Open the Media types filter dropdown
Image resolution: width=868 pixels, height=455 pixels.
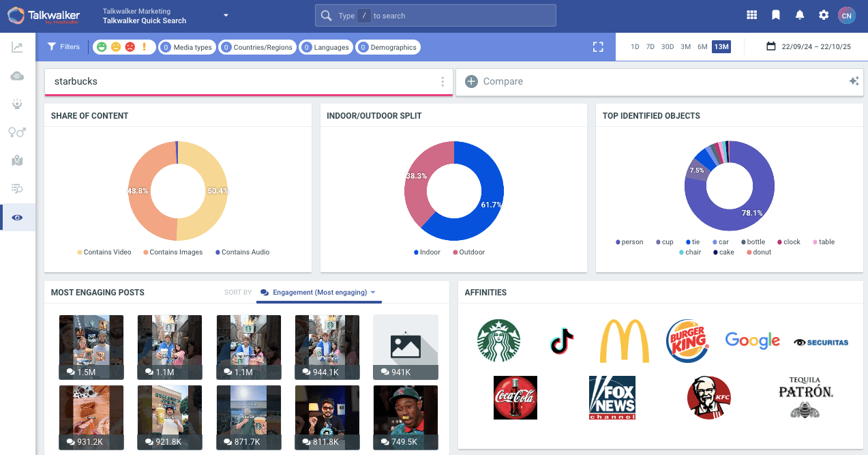188,47
